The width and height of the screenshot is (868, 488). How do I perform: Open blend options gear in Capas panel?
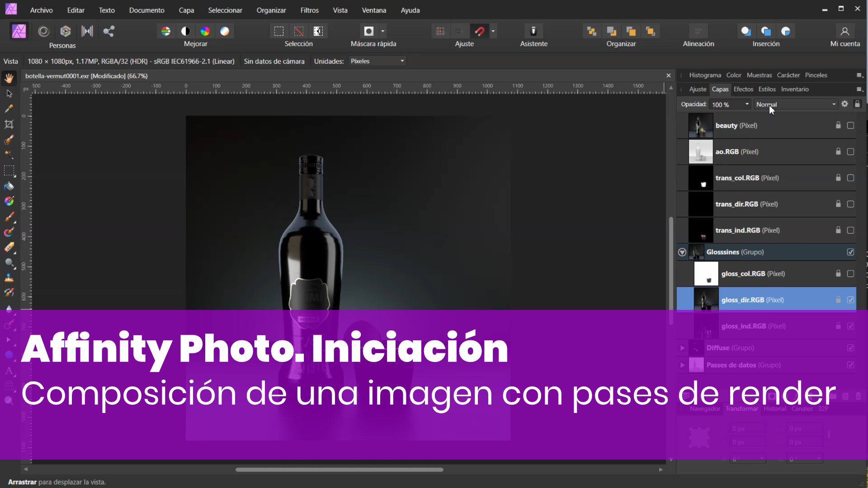(844, 104)
